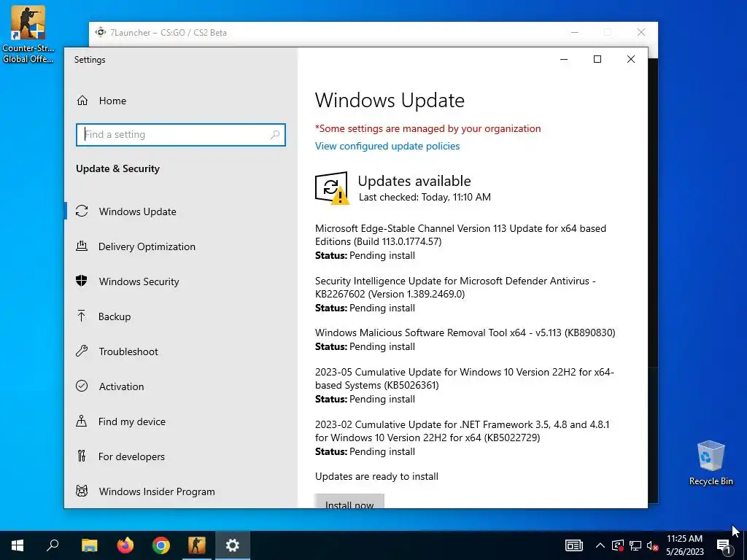Show hidden system tray icons
747x560 pixels.
coord(600,545)
